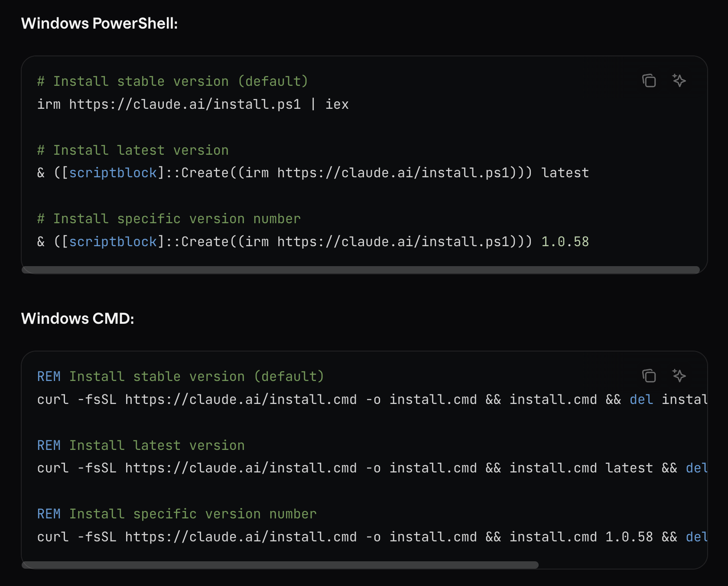Click the green 1.0.58 version in PowerShell block
The height and width of the screenshot is (586, 728).
point(565,242)
